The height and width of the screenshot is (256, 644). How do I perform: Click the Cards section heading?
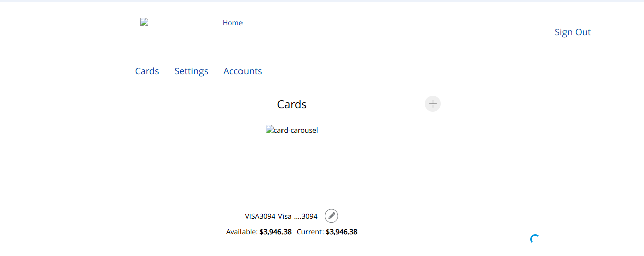tap(292, 104)
